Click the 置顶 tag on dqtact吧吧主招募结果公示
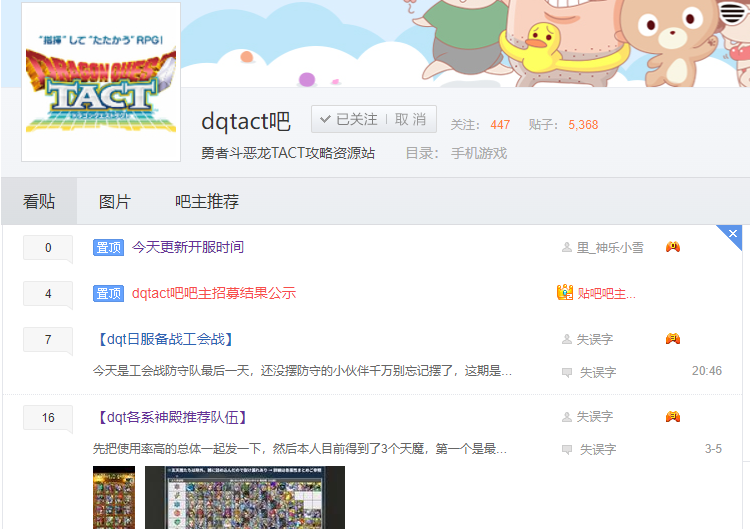 (x=108, y=293)
